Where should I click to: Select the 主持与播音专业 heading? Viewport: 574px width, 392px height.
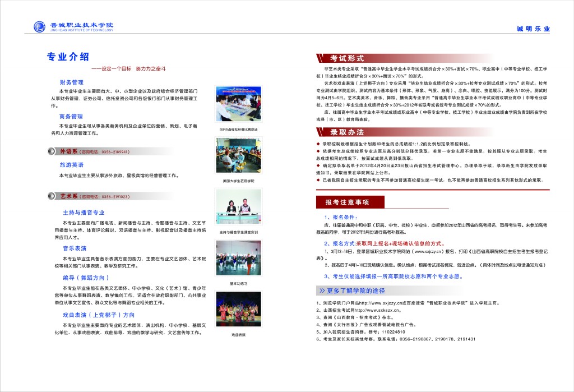tap(84, 213)
